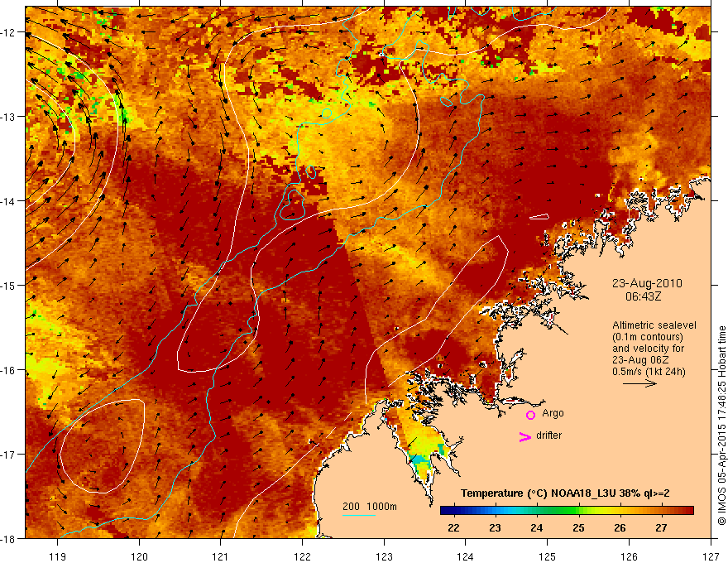Click the velocity scale arrow in legend

coord(639,383)
